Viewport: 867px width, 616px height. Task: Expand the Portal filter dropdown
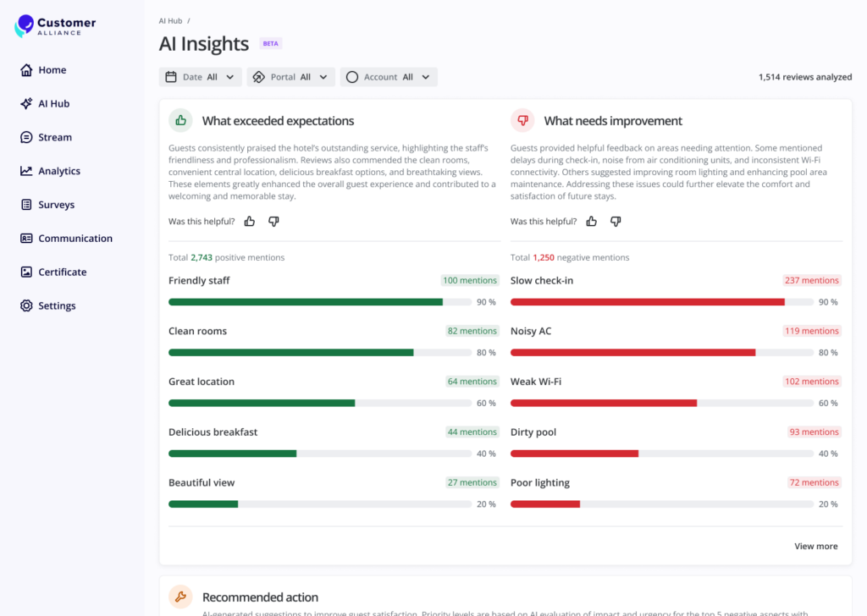tap(290, 77)
